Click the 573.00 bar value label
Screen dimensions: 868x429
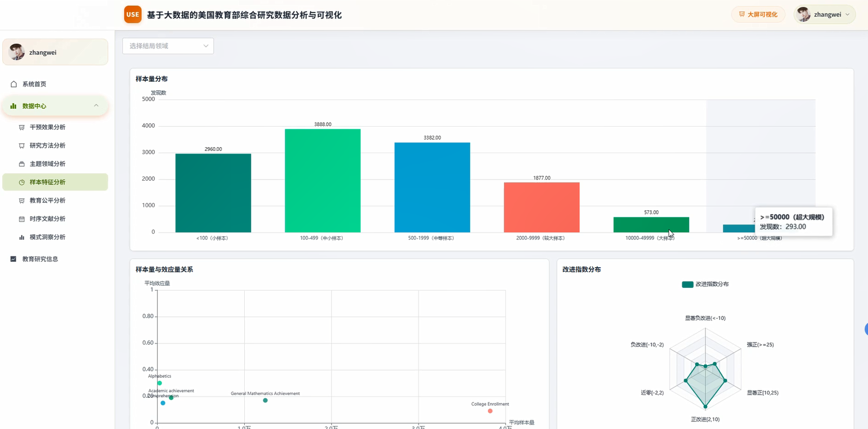(651, 213)
